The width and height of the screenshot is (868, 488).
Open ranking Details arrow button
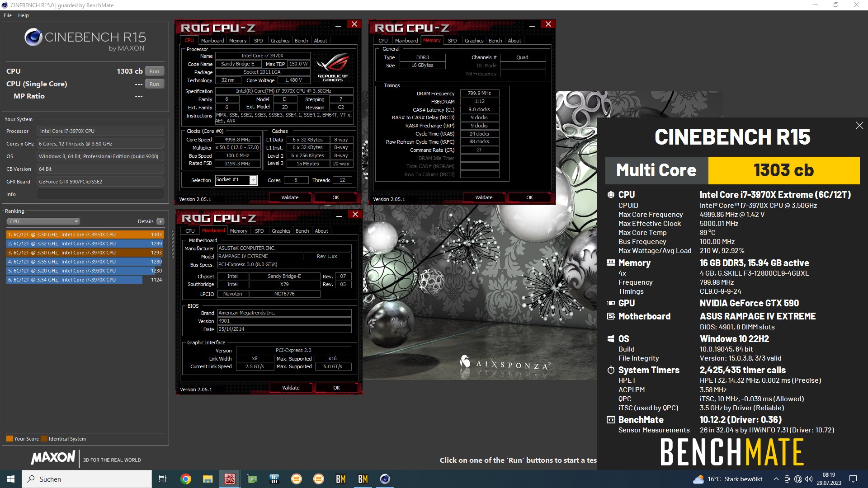pos(160,221)
